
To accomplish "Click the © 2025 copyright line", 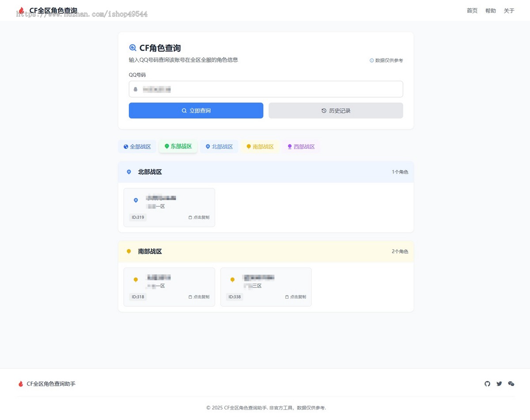I will coord(266,408).
